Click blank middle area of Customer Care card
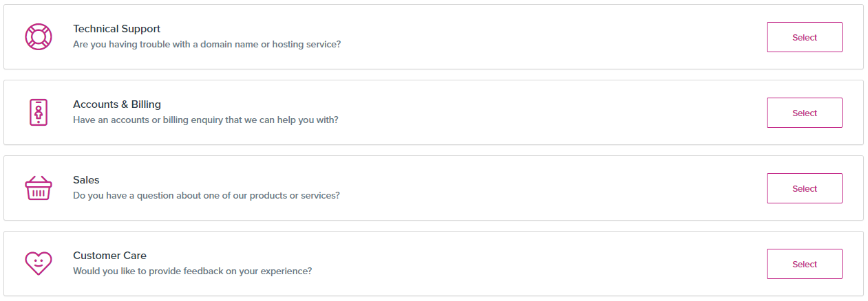 tap(551, 264)
